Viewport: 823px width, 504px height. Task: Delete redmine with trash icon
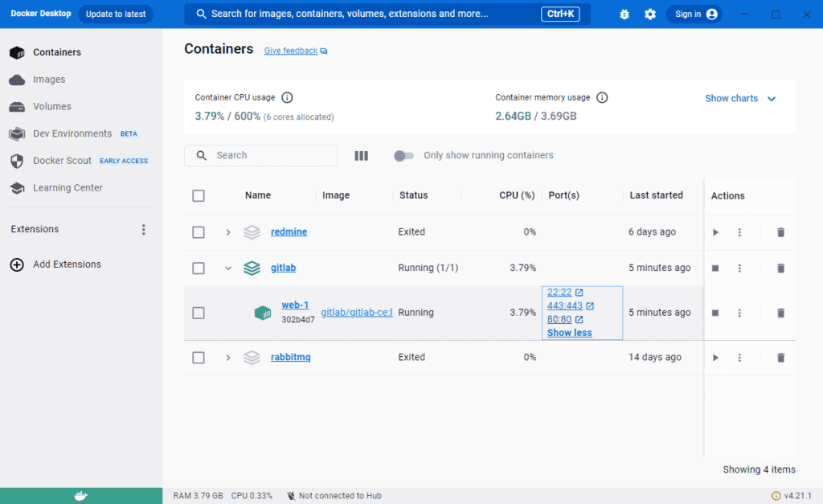[780, 232]
